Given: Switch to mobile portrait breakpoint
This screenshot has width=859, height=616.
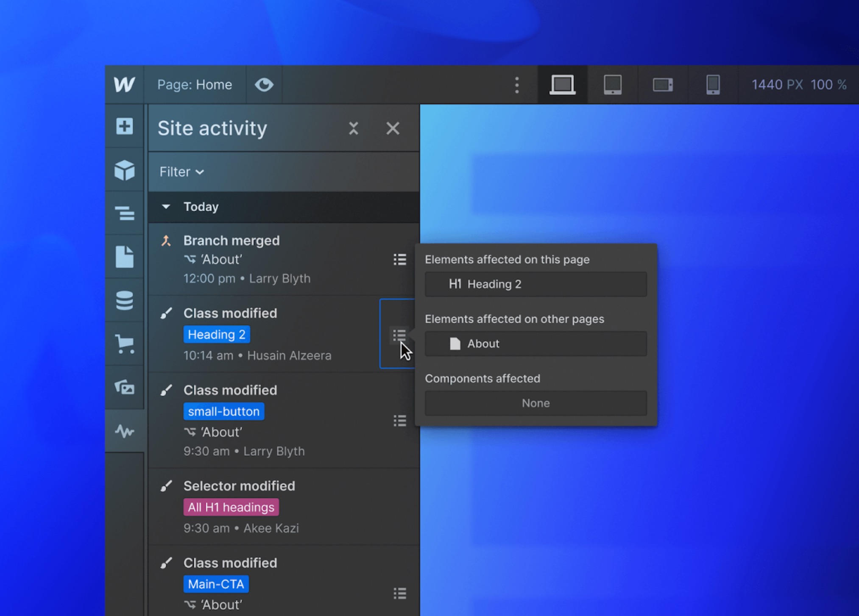Looking at the screenshot, I should (x=713, y=85).
